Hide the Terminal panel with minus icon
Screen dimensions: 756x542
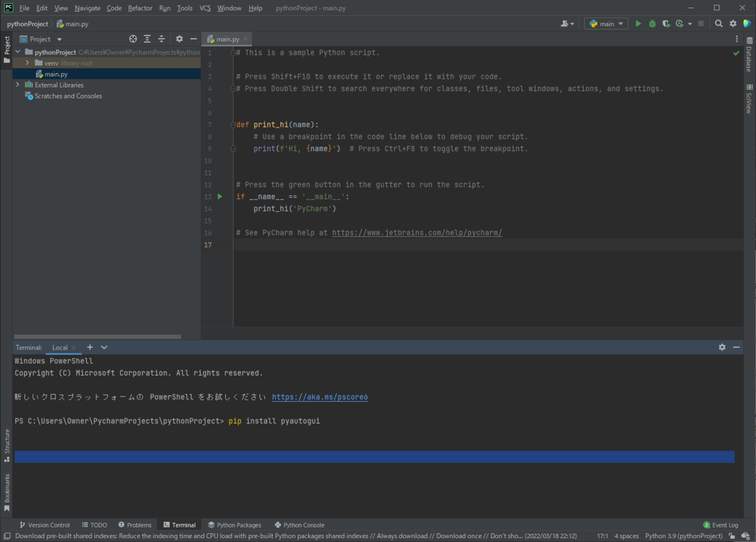click(x=736, y=347)
